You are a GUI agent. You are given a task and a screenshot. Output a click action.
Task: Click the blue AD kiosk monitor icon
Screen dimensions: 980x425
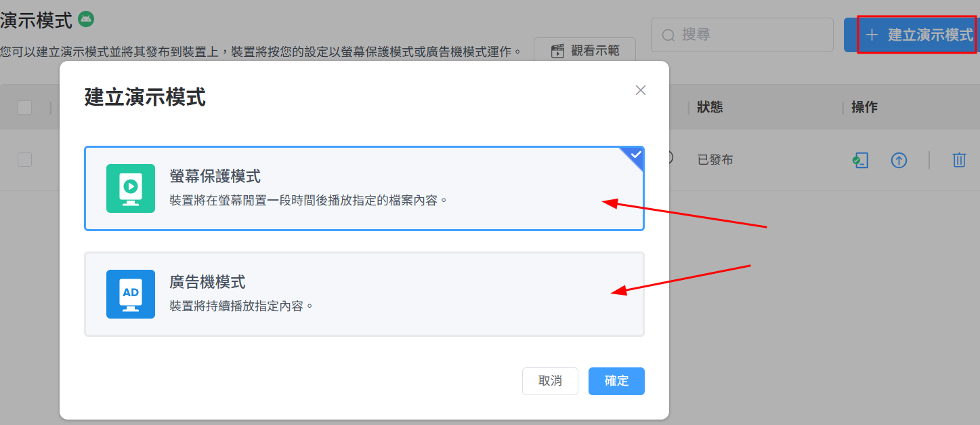[131, 294]
